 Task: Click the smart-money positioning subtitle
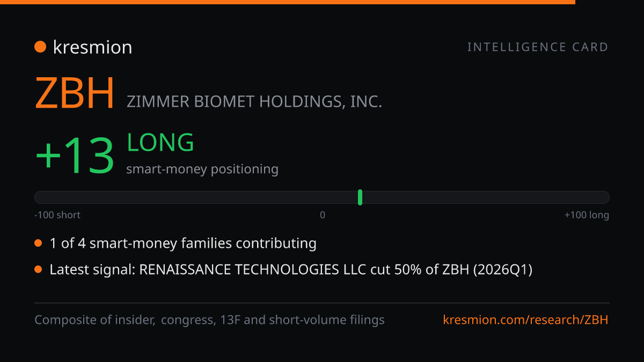tap(202, 169)
